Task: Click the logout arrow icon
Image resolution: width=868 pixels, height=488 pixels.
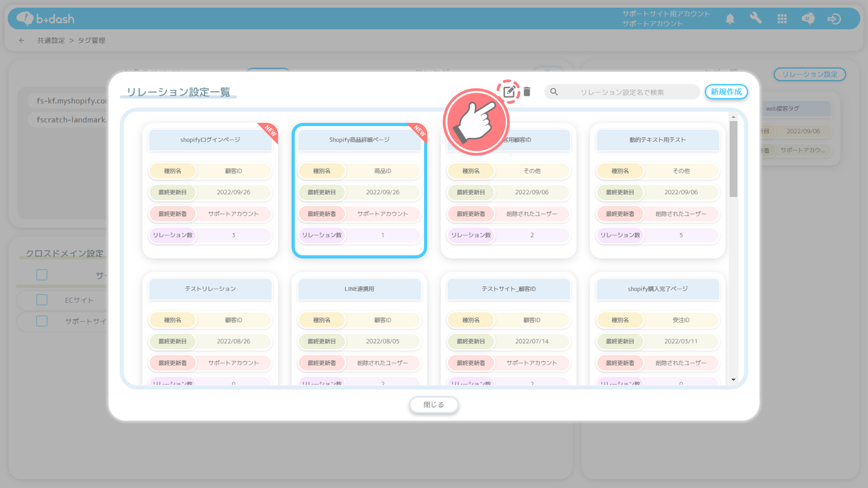Action: 834,19
